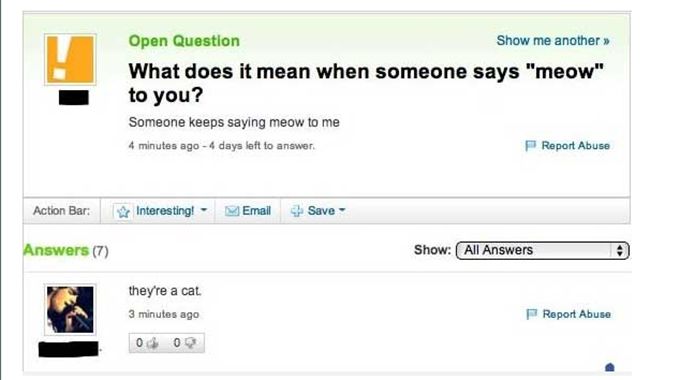Click the star icon beside Interesting!
This screenshot has height=380, width=680.
pos(123,211)
